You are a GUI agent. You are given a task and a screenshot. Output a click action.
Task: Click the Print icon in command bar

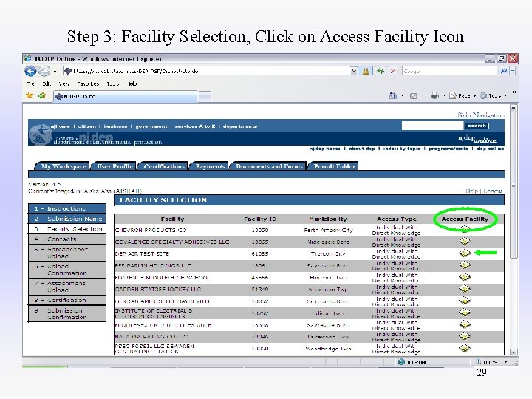[x=434, y=96]
